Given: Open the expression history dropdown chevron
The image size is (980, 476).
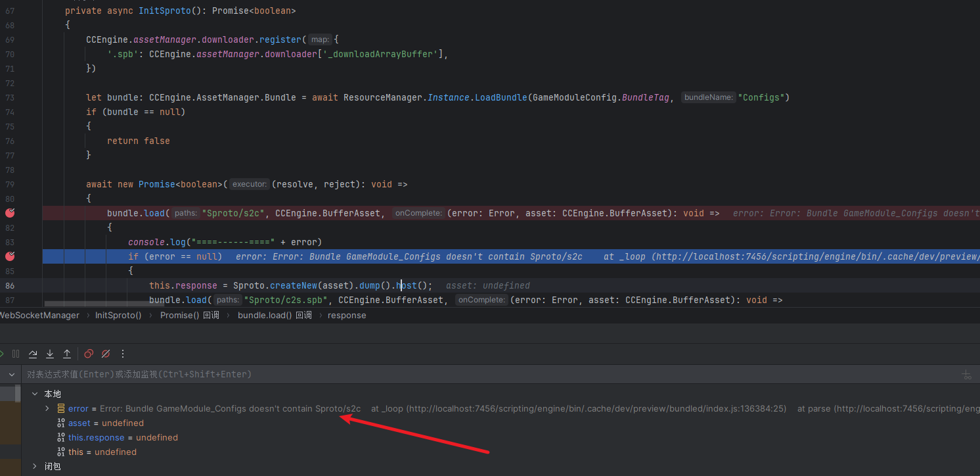Looking at the screenshot, I should click(11, 375).
